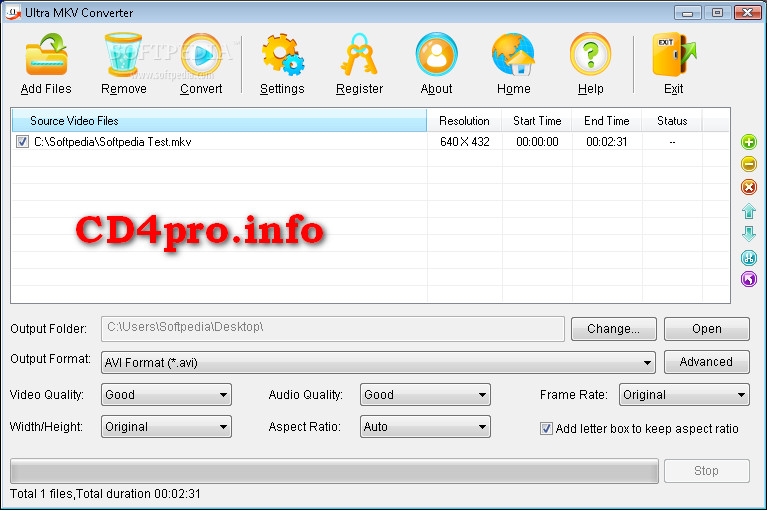Screen dimensions: 767x510
Task: Move file down with the down arrow
Action: 748,234
